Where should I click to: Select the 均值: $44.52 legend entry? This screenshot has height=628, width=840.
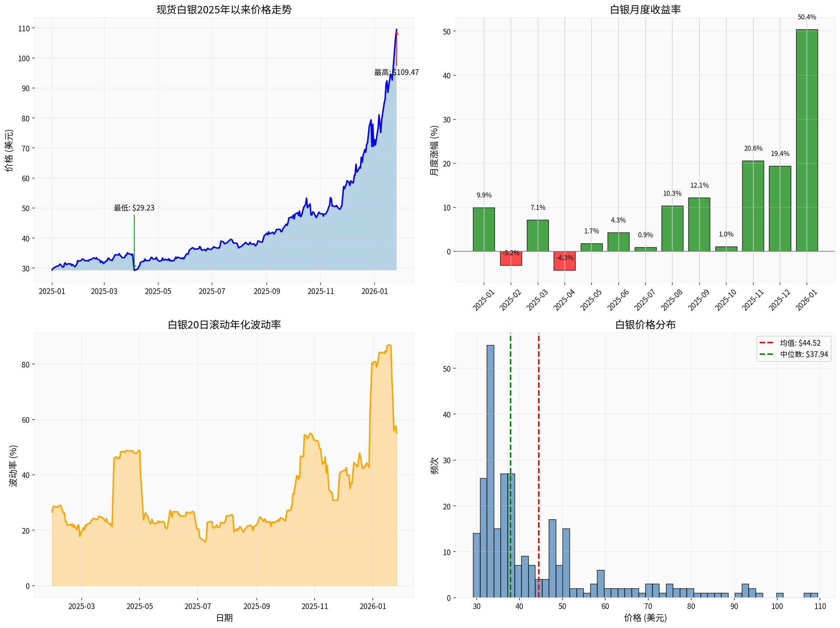[796, 343]
